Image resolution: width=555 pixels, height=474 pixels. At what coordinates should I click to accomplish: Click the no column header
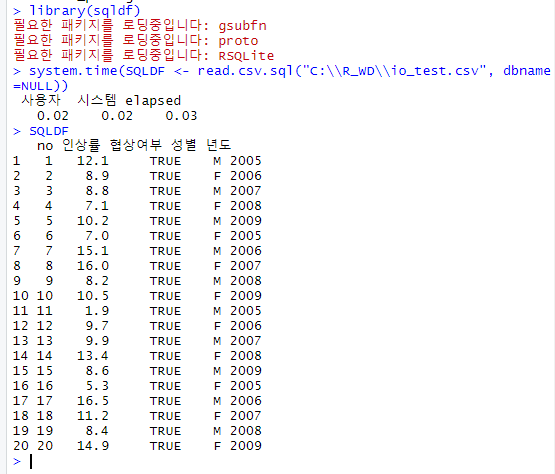click(x=45, y=146)
